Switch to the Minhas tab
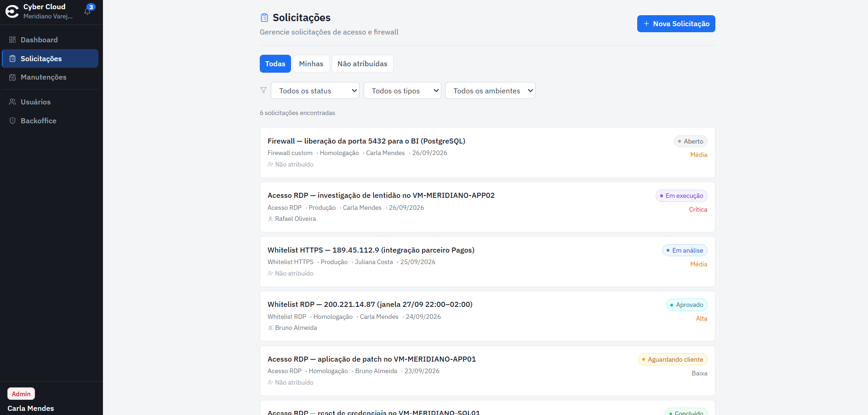Viewport: 868px width, 415px height. tap(311, 63)
